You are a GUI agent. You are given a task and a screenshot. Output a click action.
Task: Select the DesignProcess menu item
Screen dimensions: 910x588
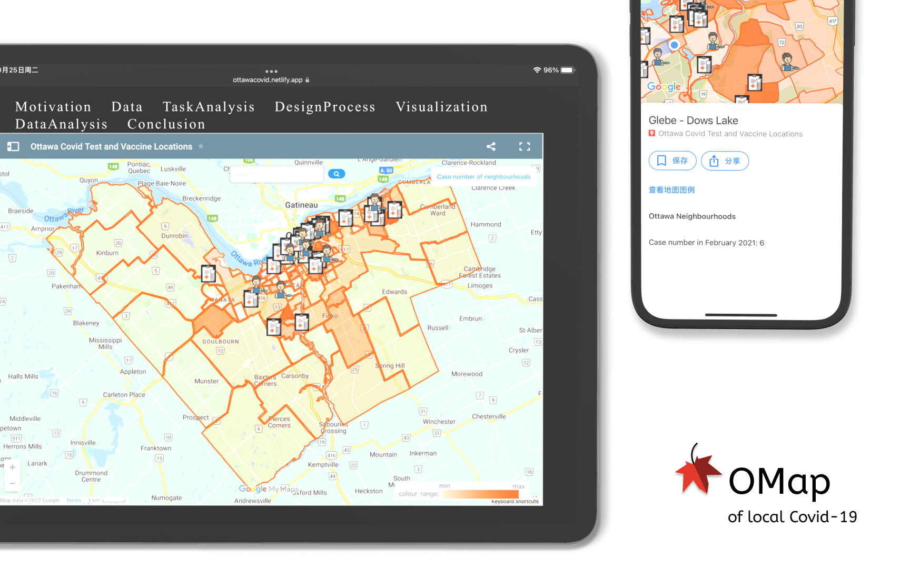click(x=325, y=107)
